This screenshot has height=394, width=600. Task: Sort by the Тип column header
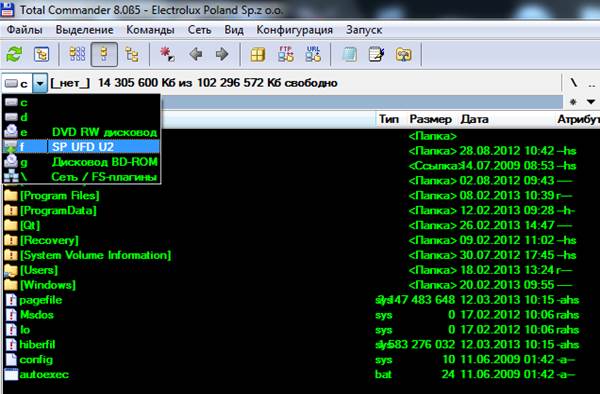click(x=389, y=119)
